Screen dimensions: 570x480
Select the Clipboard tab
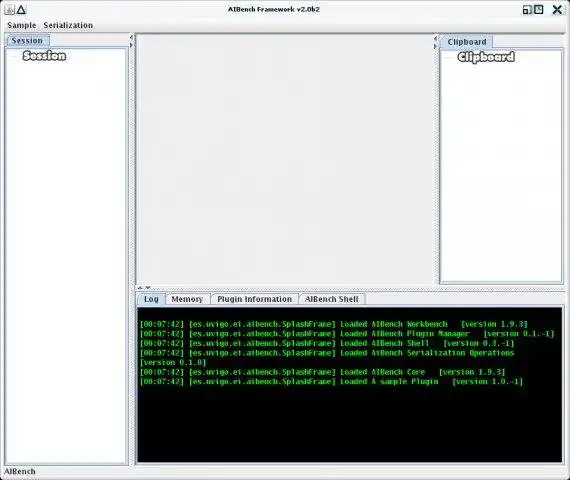(x=467, y=42)
